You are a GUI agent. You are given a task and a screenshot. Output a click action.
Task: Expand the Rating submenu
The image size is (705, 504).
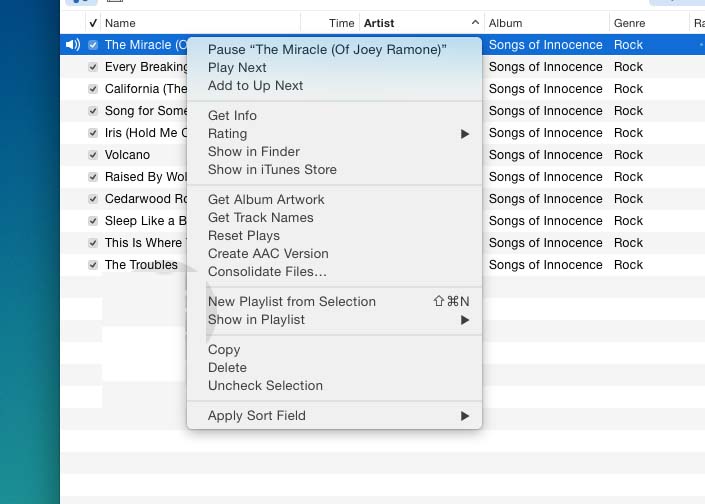(x=464, y=134)
